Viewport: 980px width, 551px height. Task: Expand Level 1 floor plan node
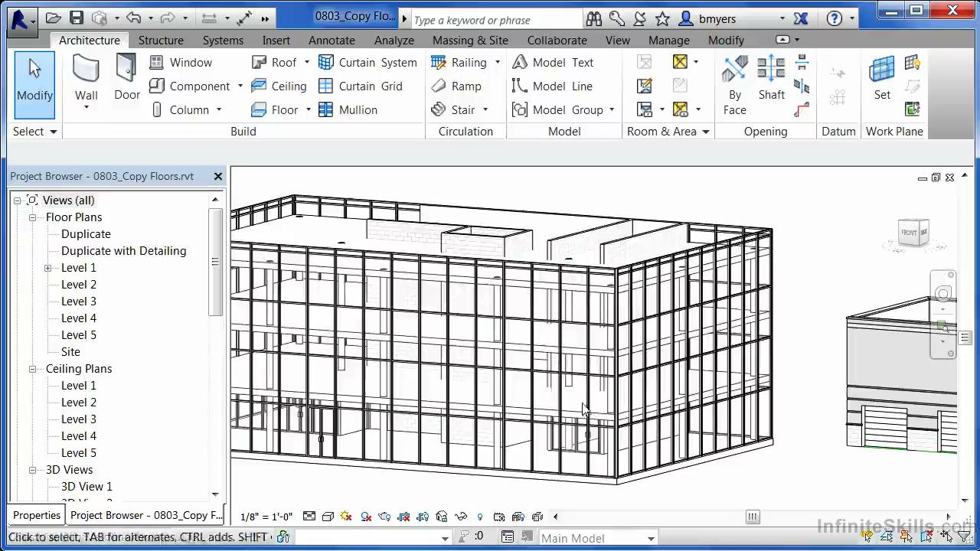(x=47, y=268)
